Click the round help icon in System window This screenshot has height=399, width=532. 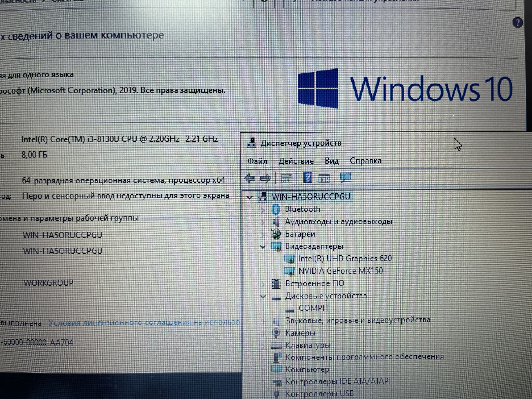click(x=517, y=23)
